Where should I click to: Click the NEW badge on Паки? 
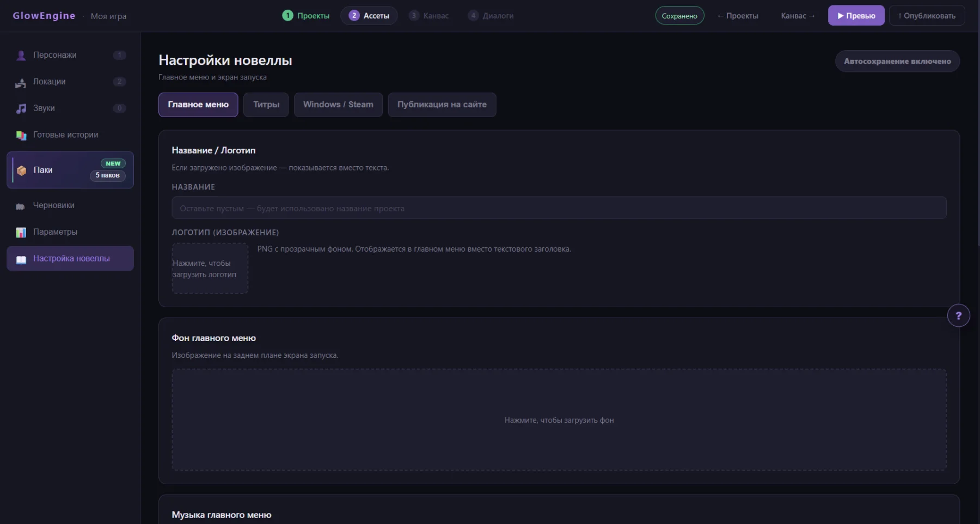click(113, 163)
